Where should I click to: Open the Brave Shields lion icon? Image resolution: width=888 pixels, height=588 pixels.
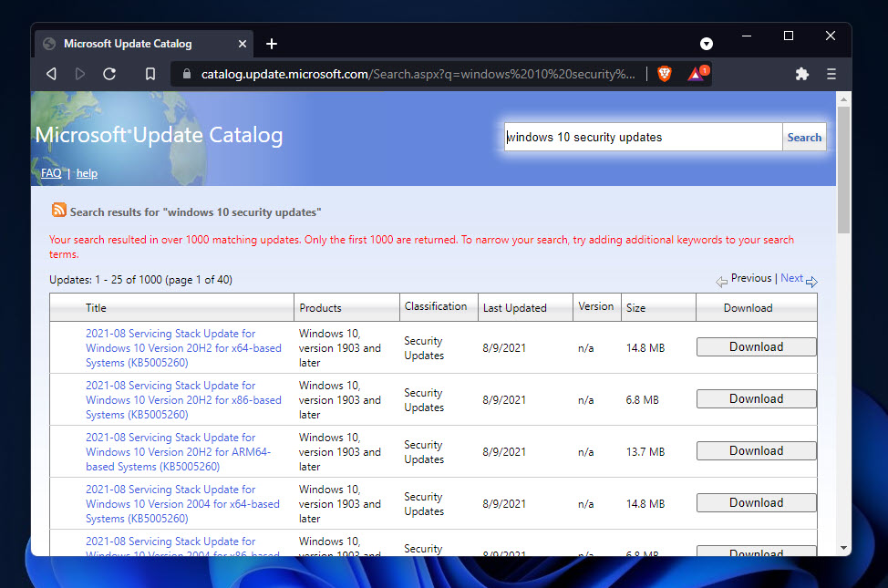coord(665,74)
